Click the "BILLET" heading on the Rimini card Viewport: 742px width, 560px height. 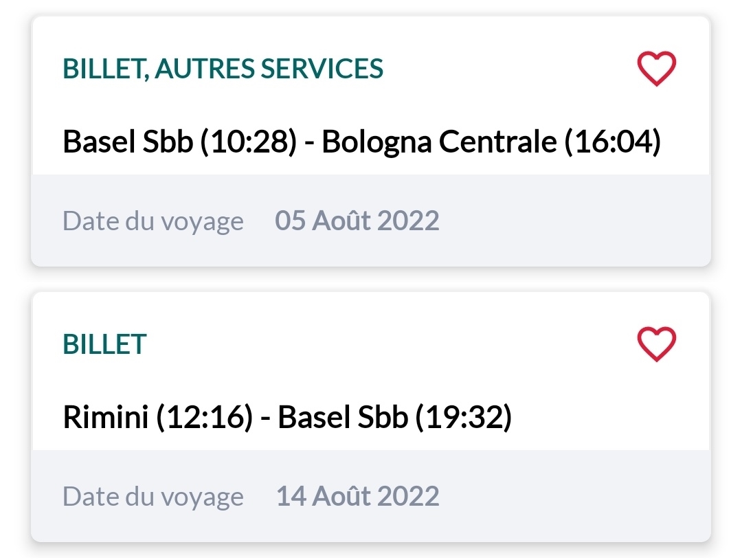(105, 344)
